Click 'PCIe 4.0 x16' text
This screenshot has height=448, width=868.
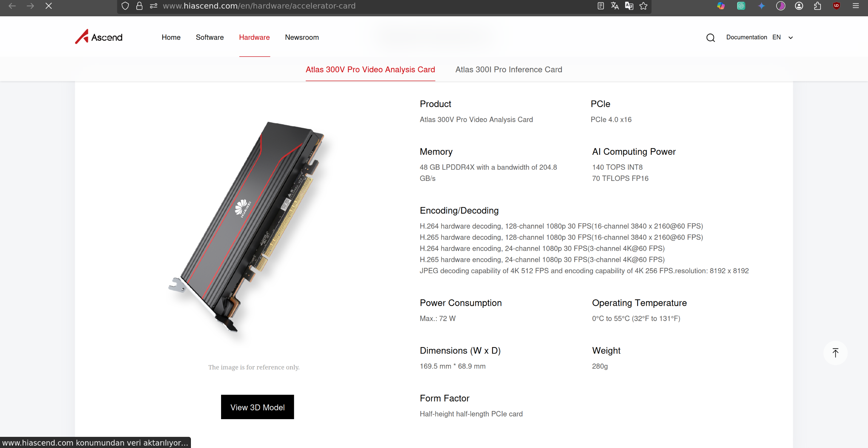[611, 119]
